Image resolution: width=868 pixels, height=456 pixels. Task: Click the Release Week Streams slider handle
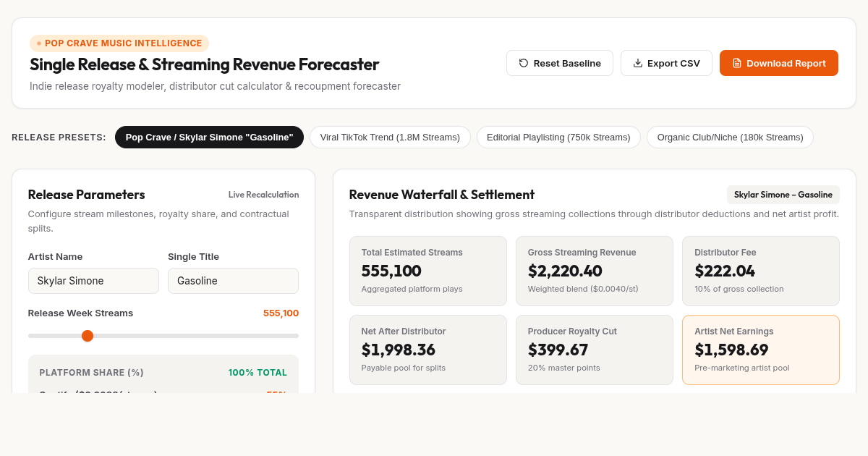(88, 336)
